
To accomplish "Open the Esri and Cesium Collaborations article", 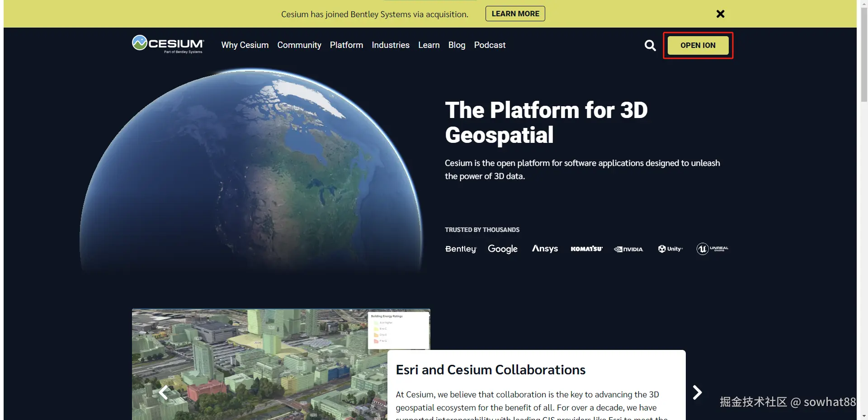I will [x=491, y=370].
